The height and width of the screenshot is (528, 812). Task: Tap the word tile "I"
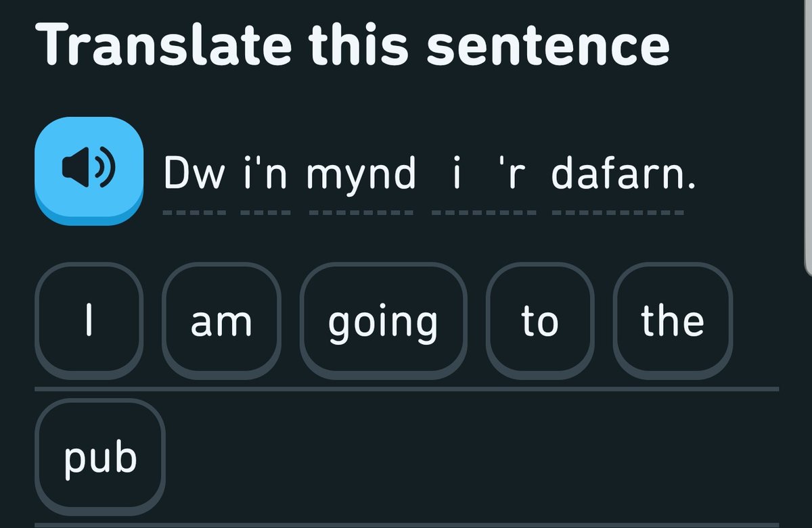[89, 322]
